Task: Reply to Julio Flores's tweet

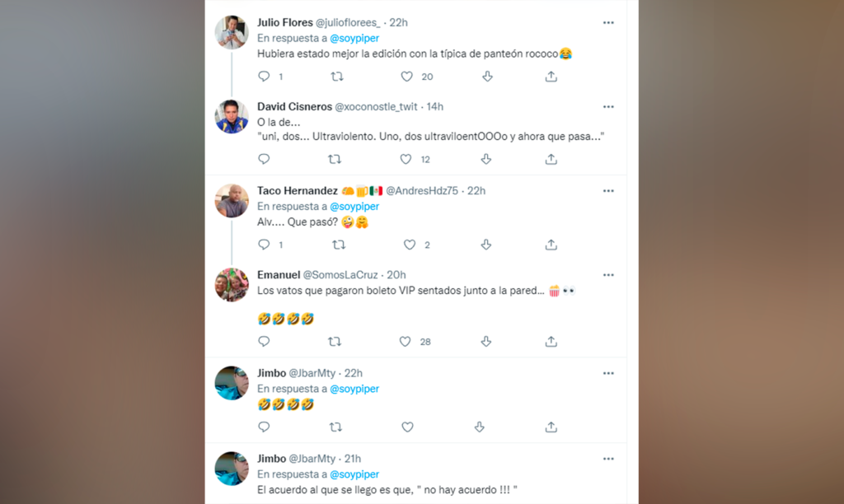Action: [264, 77]
